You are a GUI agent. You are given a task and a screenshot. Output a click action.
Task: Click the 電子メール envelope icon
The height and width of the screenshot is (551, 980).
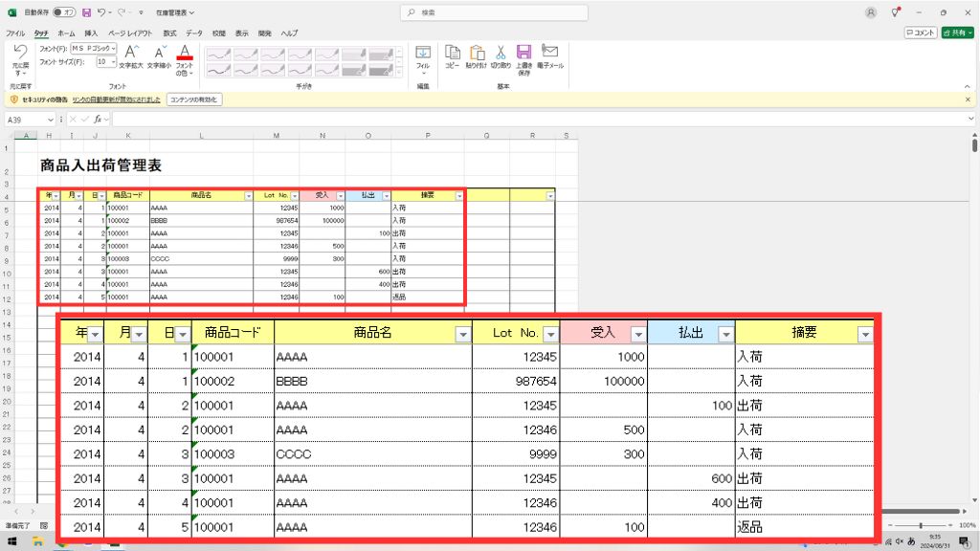pos(550,52)
